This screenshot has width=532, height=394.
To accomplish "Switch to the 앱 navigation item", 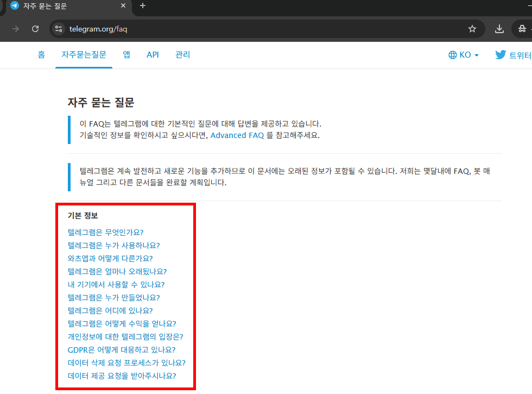I will point(126,54).
